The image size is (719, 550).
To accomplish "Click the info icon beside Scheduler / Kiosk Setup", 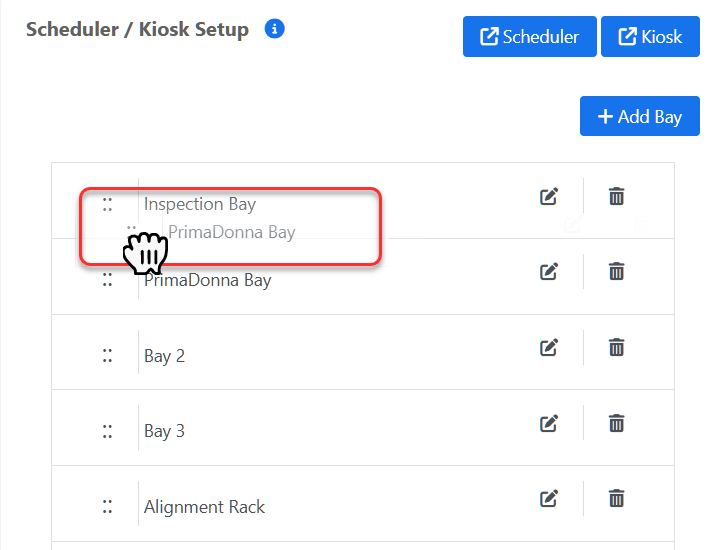I will [274, 29].
